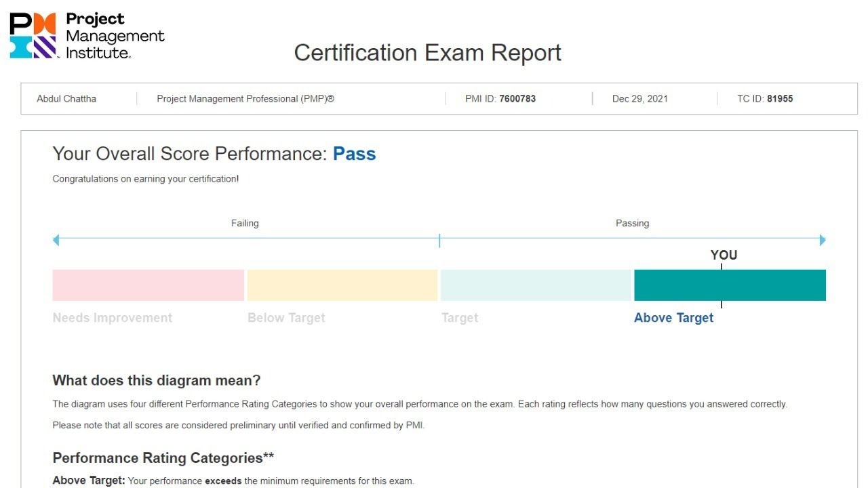Click the Performance Rating Categories heading
Screen dimensions: 868x488
click(x=163, y=458)
